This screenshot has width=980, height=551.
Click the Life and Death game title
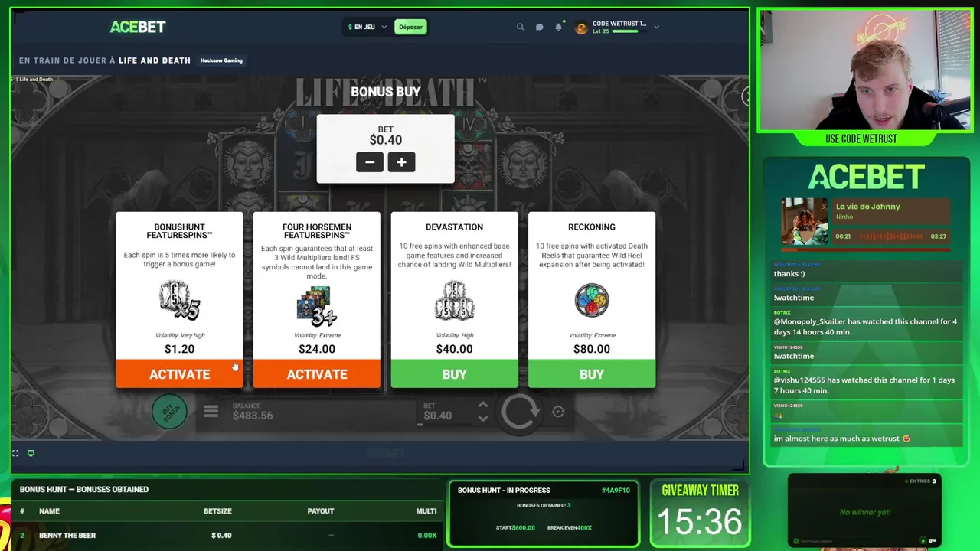tap(155, 60)
